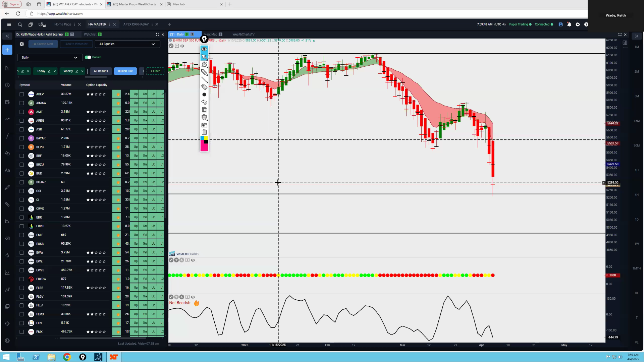644x362 pixels.
Task: Select the tag annotation tool
Action: pos(204,72)
